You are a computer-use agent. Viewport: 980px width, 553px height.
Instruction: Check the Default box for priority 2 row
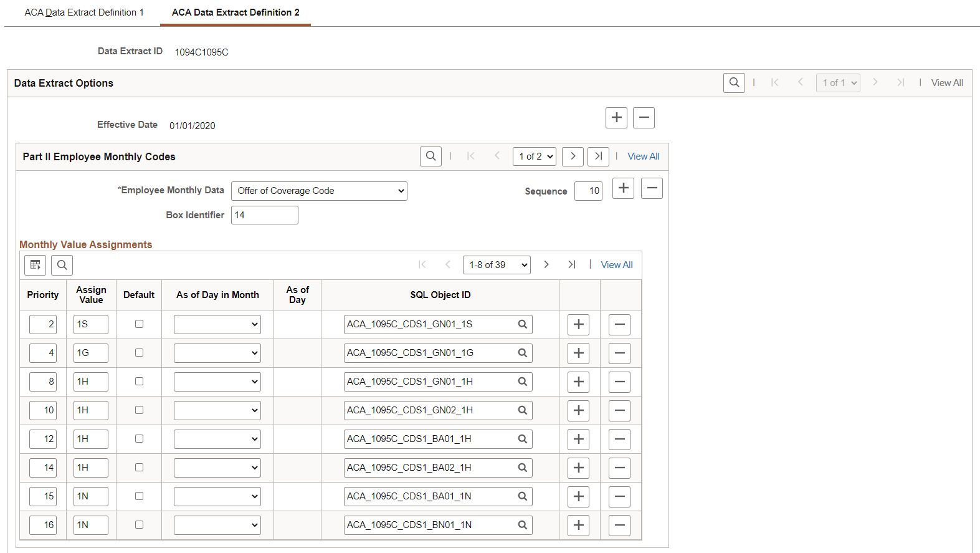[x=139, y=324]
